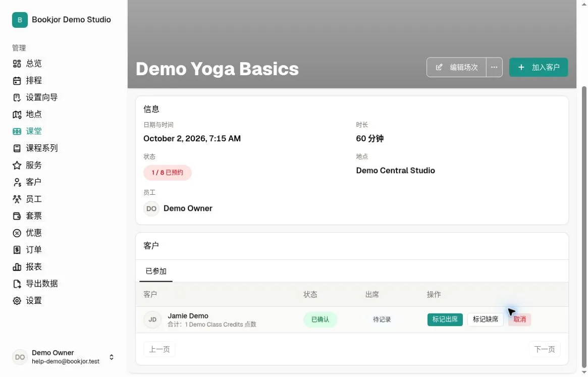This screenshot has width=588, height=377.
Task: Open the 总览 overview icon
Action: pyautogui.click(x=17, y=64)
